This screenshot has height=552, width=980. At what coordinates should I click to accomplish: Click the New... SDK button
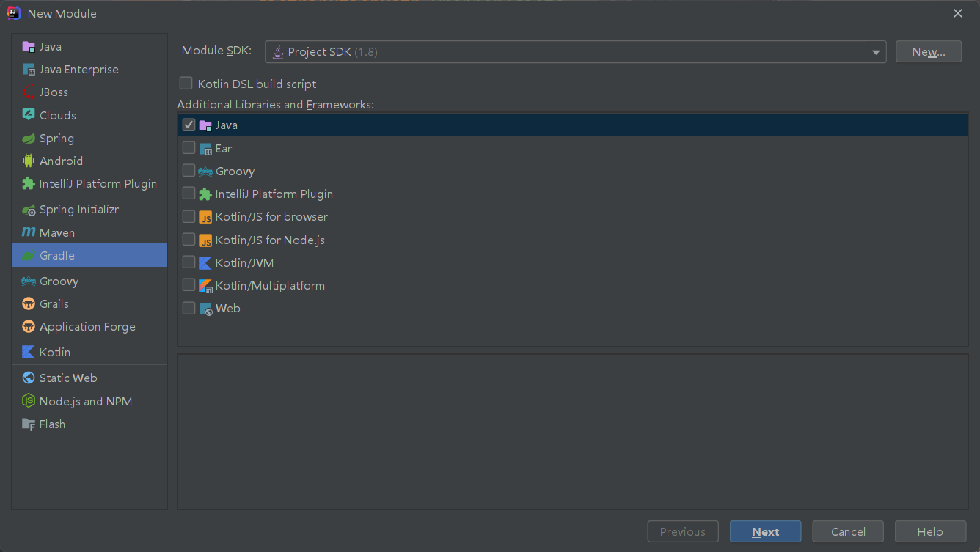tap(929, 51)
